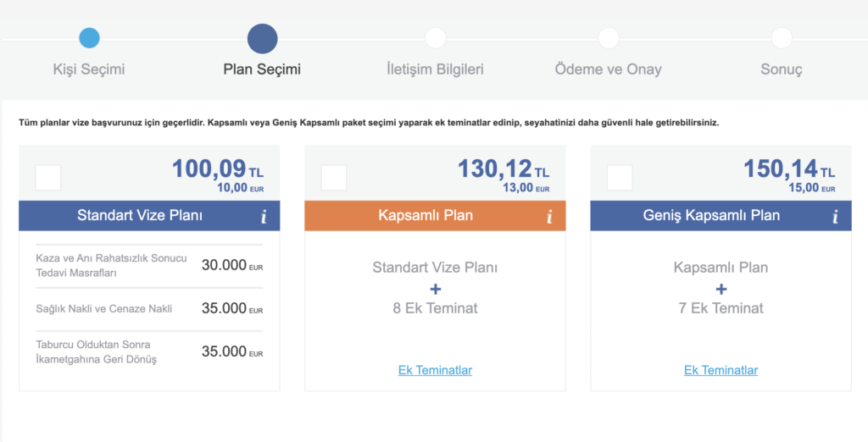Check the Kapsamlı Plan 130,12 TL checkbox
Viewport: 868px width, 442px height.
click(334, 178)
